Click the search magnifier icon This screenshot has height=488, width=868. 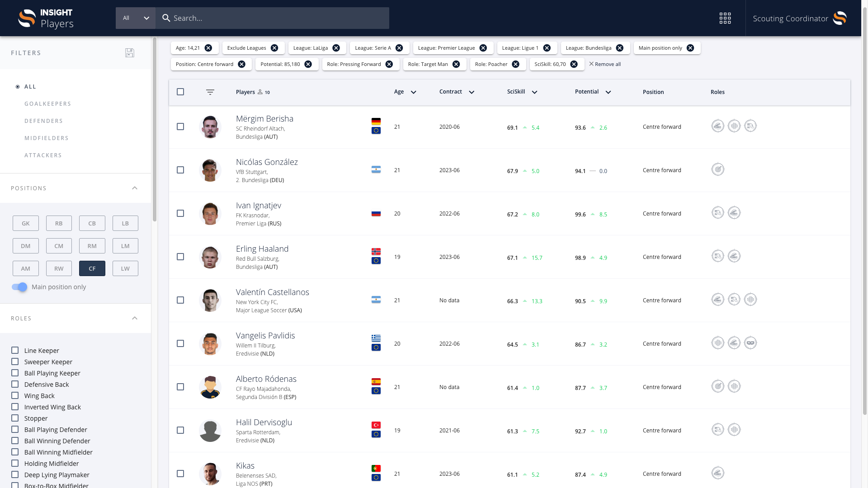point(166,18)
